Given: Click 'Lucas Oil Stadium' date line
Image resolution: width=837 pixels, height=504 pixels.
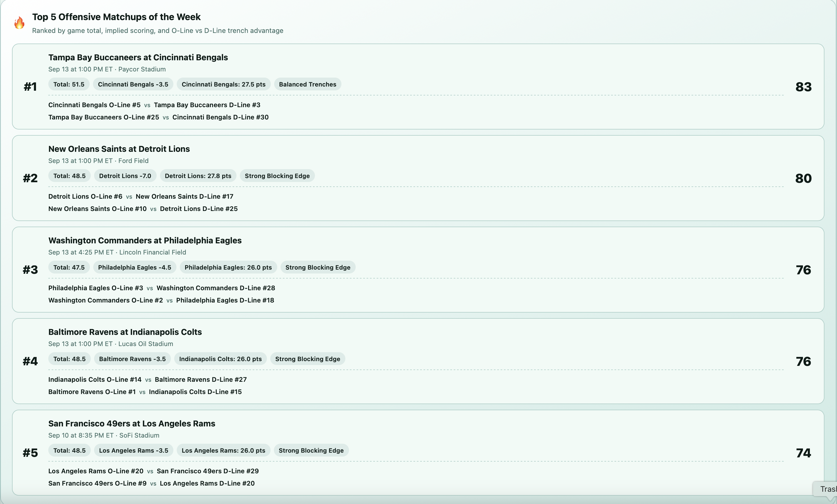Looking at the screenshot, I should pyautogui.click(x=111, y=344).
